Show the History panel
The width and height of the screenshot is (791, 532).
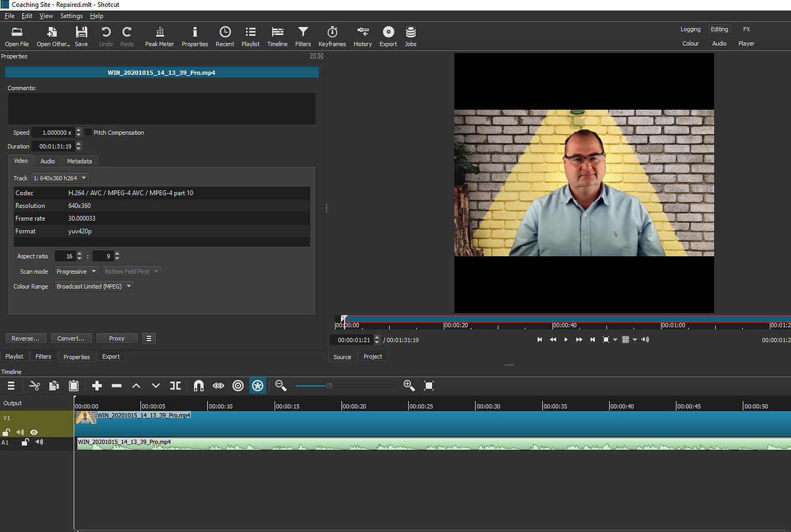coord(363,37)
